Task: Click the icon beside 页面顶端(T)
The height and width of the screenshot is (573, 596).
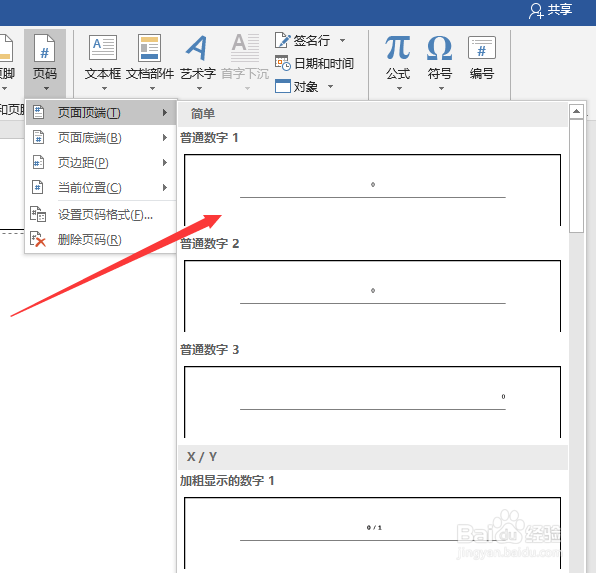Action: pos(38,112)
